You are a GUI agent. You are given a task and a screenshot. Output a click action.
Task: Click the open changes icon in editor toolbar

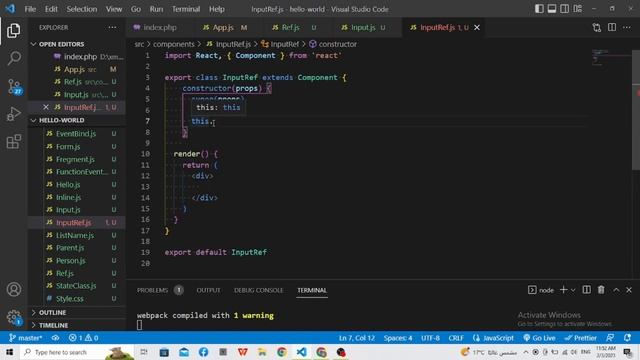[x=597, y=27]
